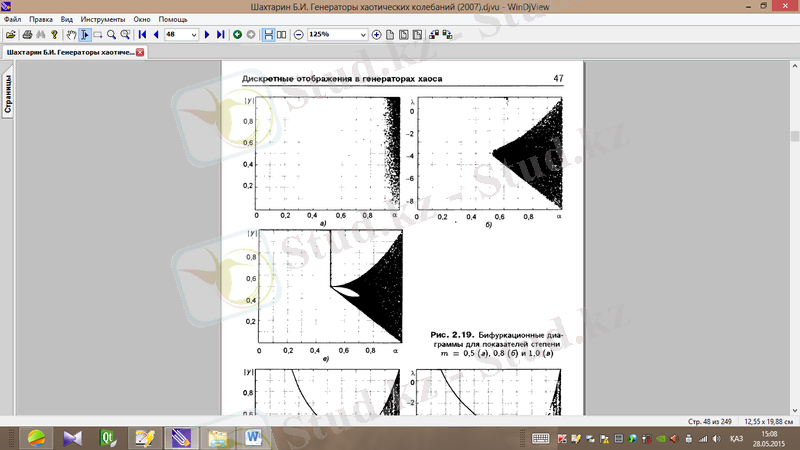Image resolution: width=800 pixels, height=450 pixels.
Task: Click the Print icon in toolbar
Action: point(25,35)
